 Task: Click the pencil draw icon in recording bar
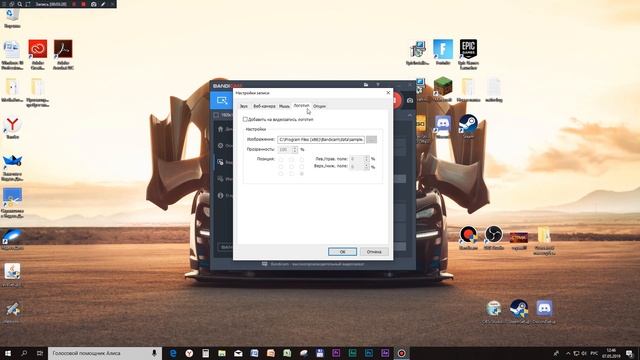103,4
